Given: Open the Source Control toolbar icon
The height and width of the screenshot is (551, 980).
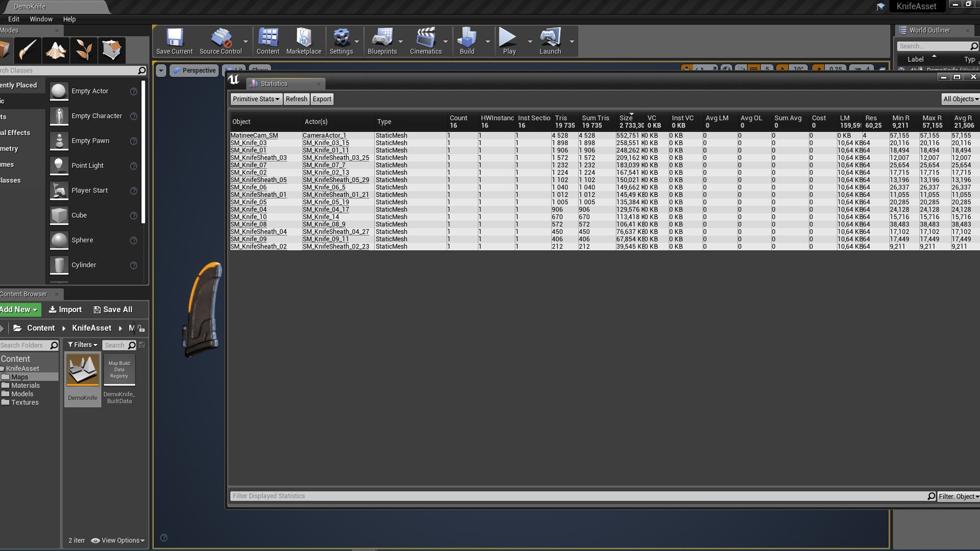Looking at the screenshot, I should click(220, 41).
